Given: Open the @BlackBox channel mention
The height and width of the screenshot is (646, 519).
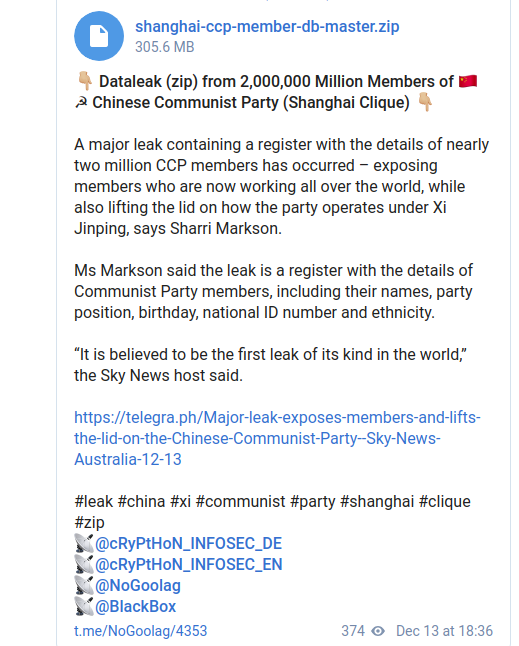Looking at the screenshot, I should pos(136,607).
